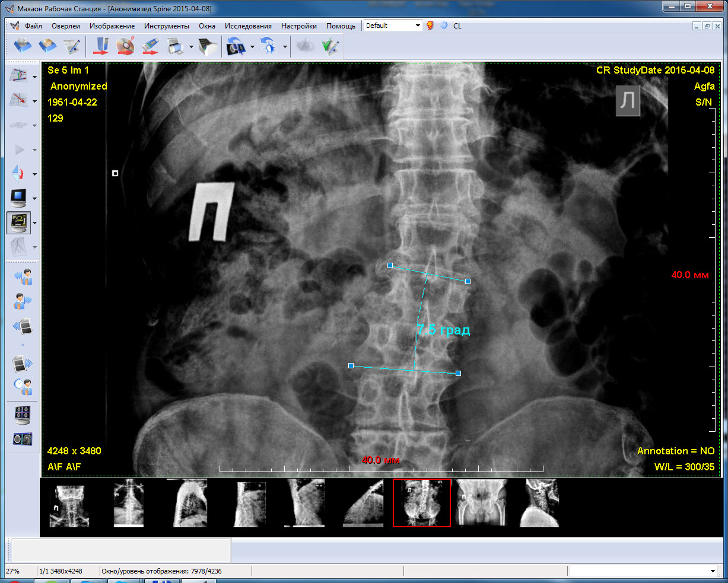
Task: Go to previous series film icon
Action: click(23, 326)
